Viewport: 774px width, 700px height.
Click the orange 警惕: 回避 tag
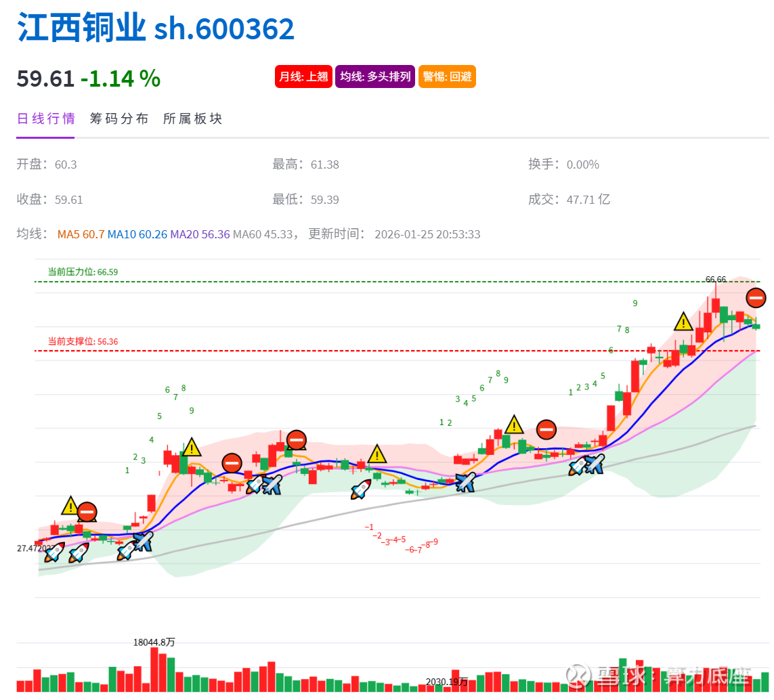point(447,76)
